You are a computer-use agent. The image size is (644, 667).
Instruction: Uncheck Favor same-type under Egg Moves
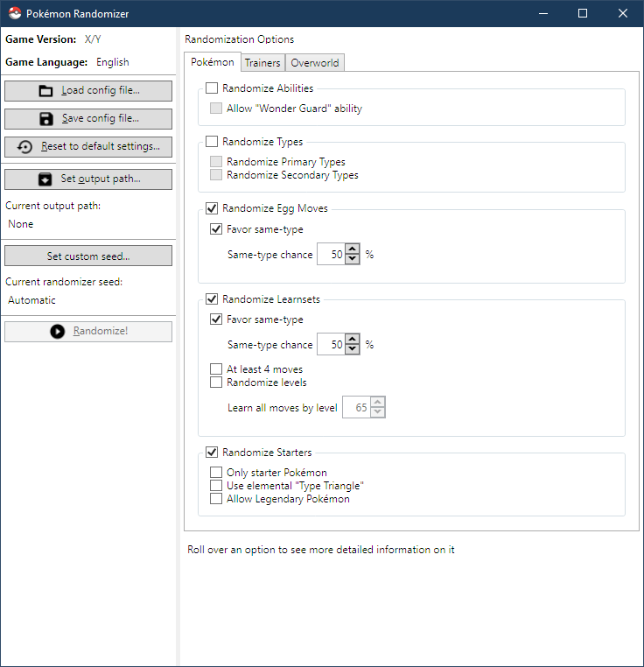[216, 228]
